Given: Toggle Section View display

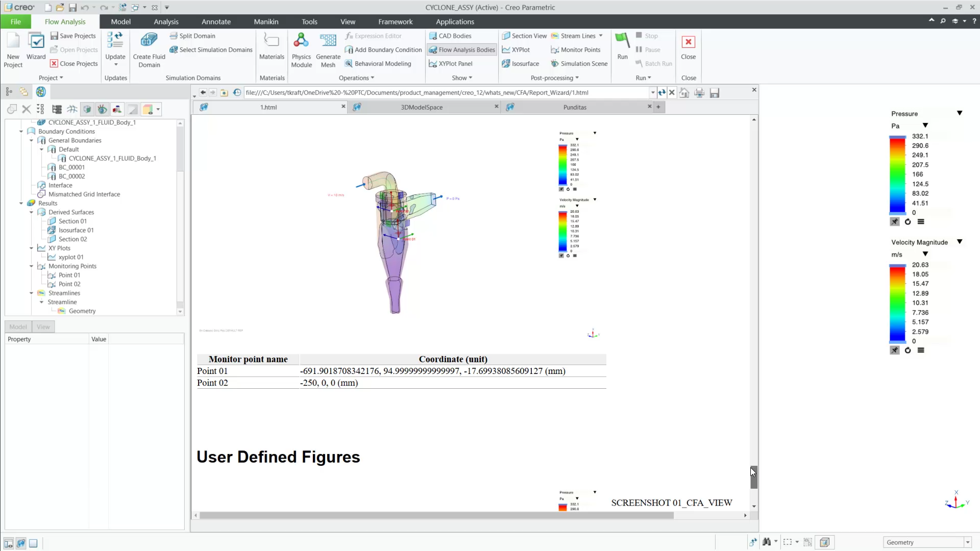Looking at the screenshot, I should click(525, 36).
